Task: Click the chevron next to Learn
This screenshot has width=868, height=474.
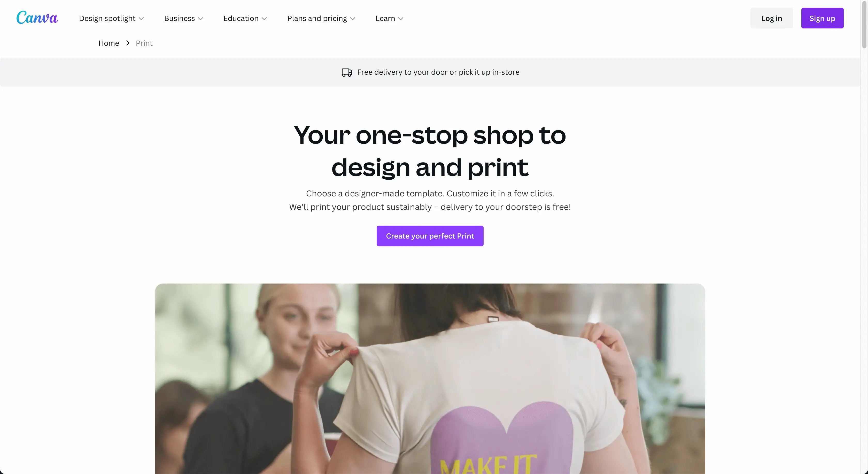Action: 401,19
